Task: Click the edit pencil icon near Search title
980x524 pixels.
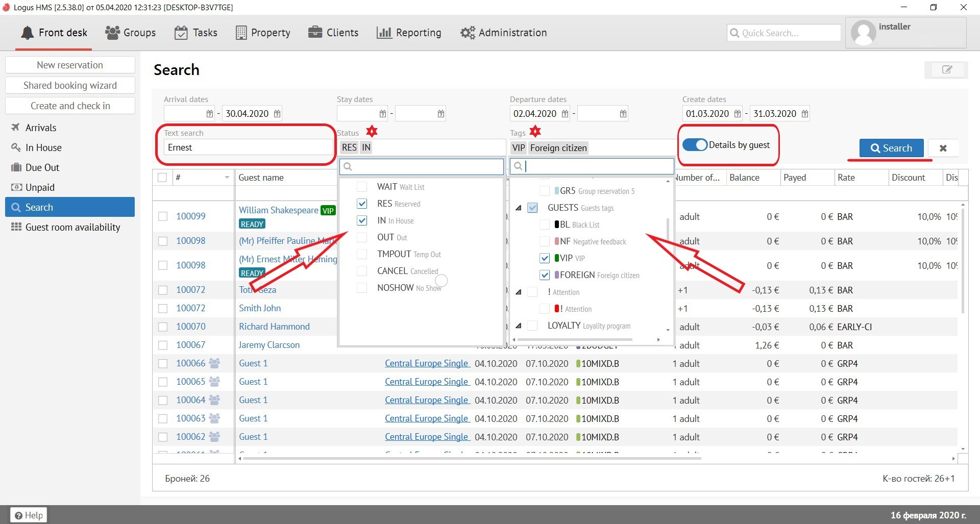Action: point(946,70)
